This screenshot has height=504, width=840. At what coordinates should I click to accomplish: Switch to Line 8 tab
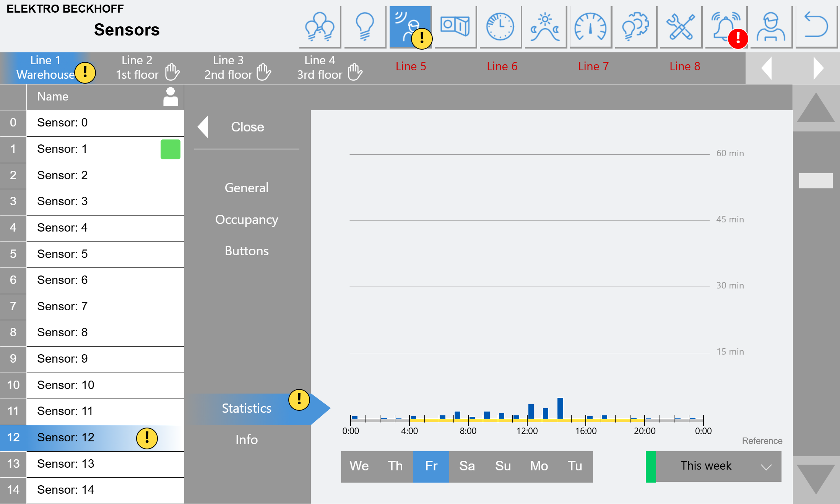tap(685, 66)
